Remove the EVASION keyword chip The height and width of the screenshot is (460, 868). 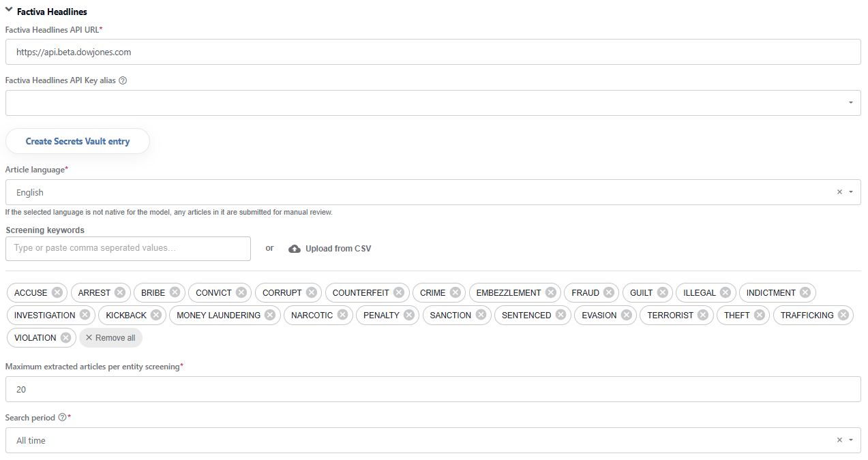pyautogui.click(x=626, y=315)
